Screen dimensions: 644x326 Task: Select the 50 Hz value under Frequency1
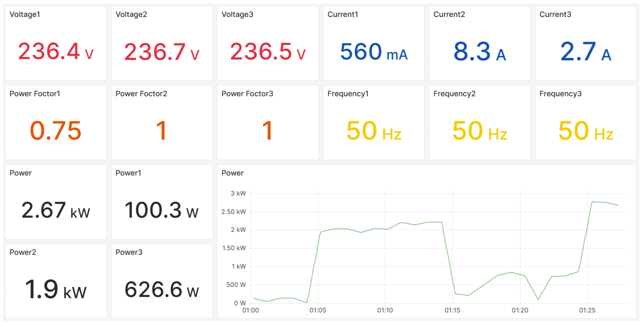(374, 130)
